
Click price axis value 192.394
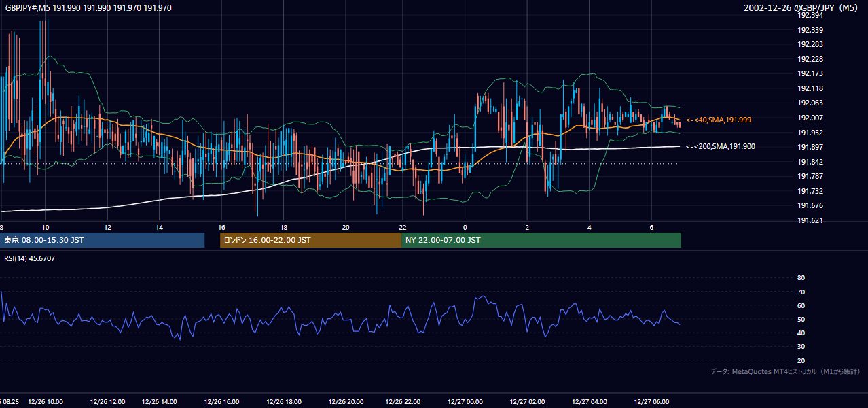click(x=810, y=15)
